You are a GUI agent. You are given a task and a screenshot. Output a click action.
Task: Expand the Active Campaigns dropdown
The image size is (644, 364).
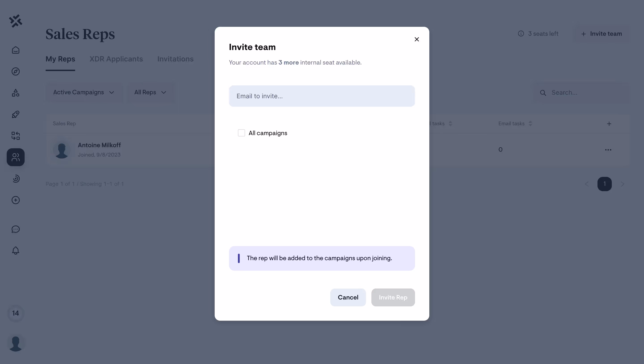click(x=84, y=92)
